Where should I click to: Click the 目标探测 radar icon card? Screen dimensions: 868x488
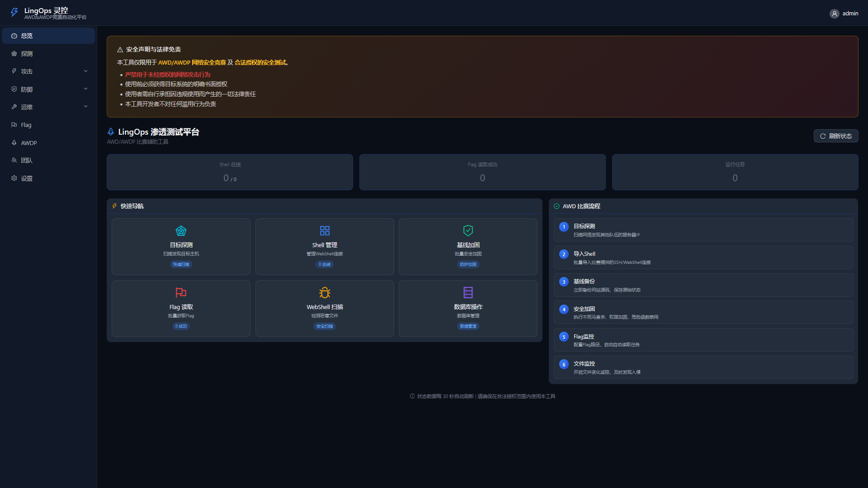pyautogui.click(x=181, y=231)
